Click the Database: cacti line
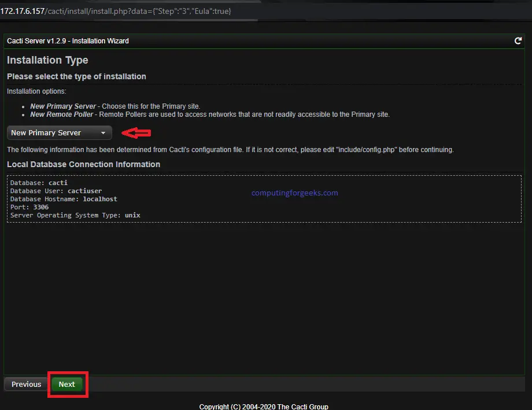The image size is (532, 410). coord(39,183)
